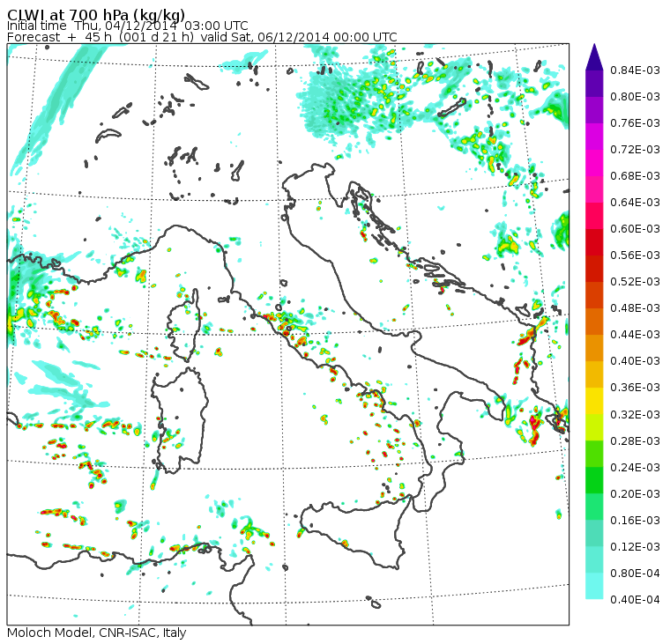Click the 0.24E-03 colorbar label
This screenshot has height=644, width=670.
(635, 468)
